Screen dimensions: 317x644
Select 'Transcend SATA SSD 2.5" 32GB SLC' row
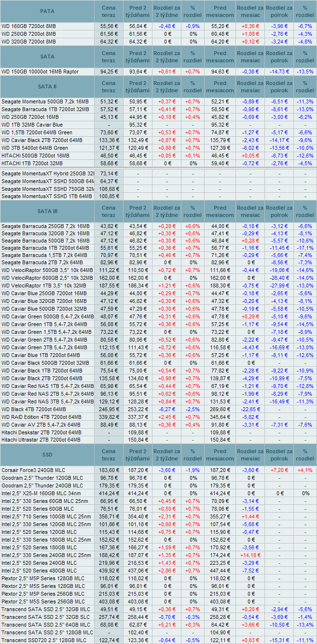point(158,617)
